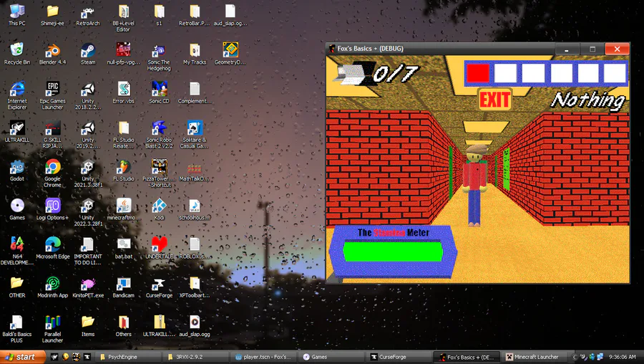Switch to PsychEngine taskbar window

pyautogui.click(x=128, y=357)
